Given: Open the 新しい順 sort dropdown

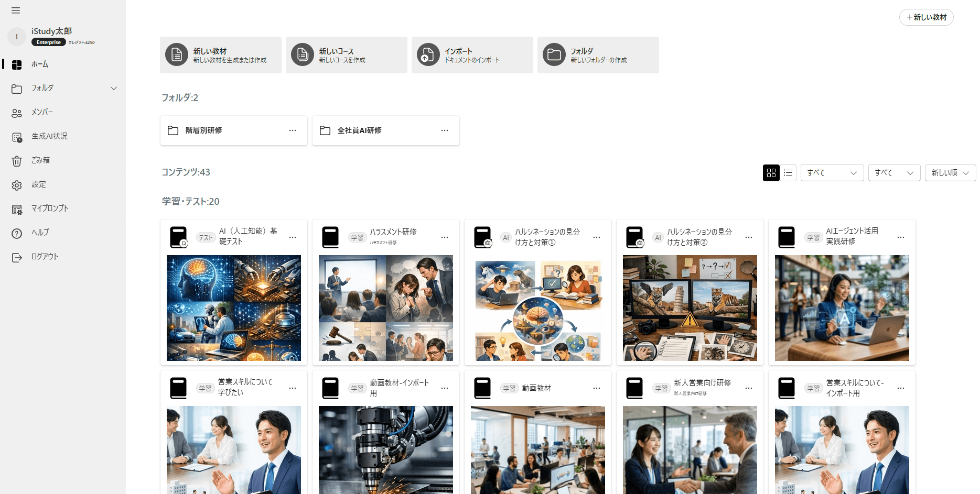Looking at the screenshot, I should (950, 173).
